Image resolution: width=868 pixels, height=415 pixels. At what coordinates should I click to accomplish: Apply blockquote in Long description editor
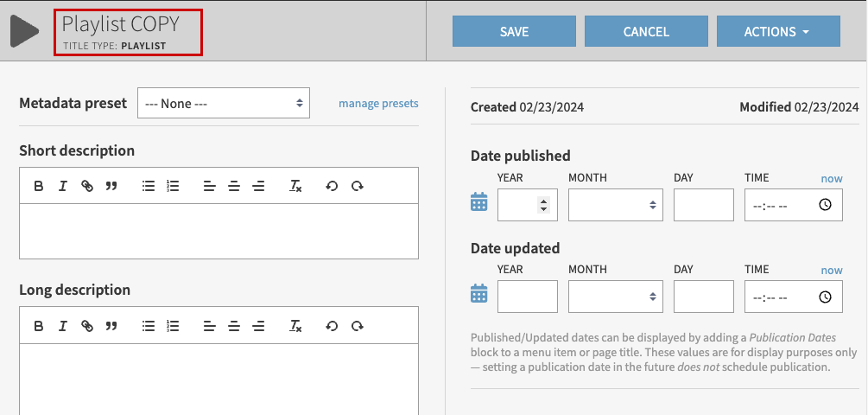pyautogui.click(x=111, y=326)
